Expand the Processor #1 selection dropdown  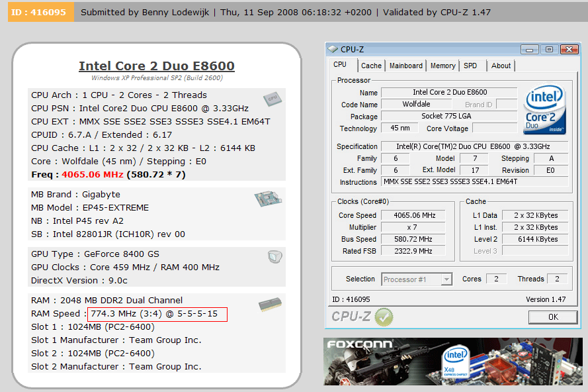(x=446, y=279)
